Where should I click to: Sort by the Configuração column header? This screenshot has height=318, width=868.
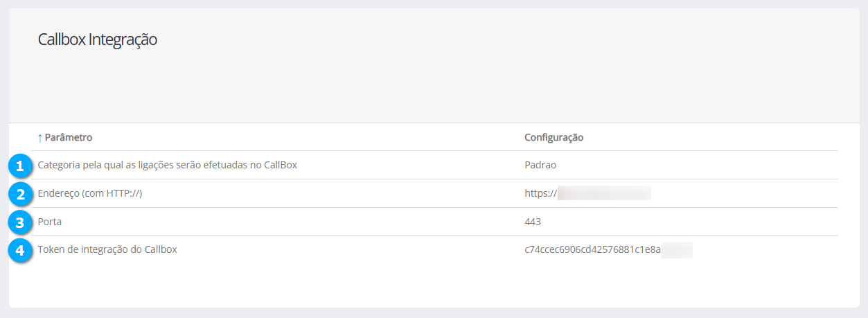(x=553, y=138)
